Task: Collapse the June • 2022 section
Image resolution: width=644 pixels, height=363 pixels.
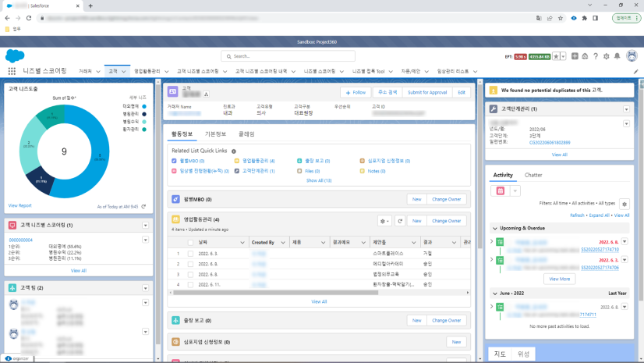Action: click(495, 294)
